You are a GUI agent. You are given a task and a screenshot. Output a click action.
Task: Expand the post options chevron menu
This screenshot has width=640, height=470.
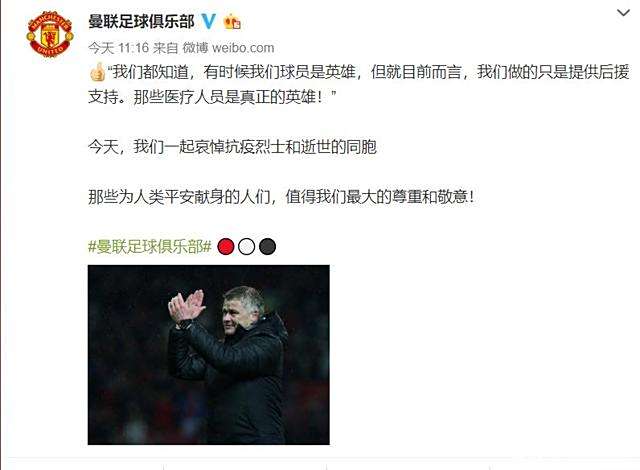coord(623,13)
